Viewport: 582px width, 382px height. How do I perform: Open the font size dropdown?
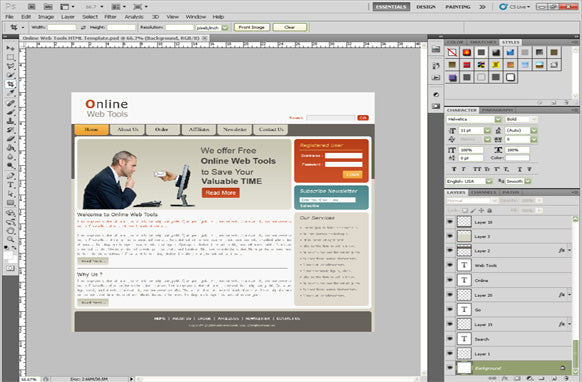coord(487,130)
